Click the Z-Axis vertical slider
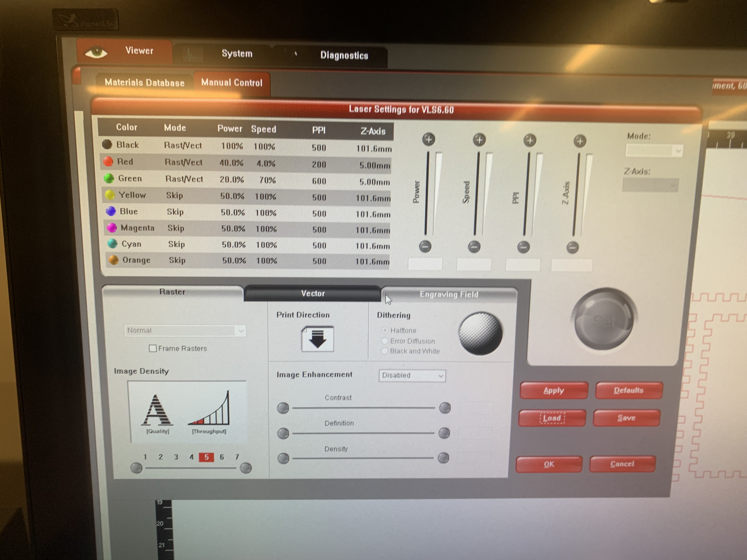747x560 pixels. click(576, 194)
